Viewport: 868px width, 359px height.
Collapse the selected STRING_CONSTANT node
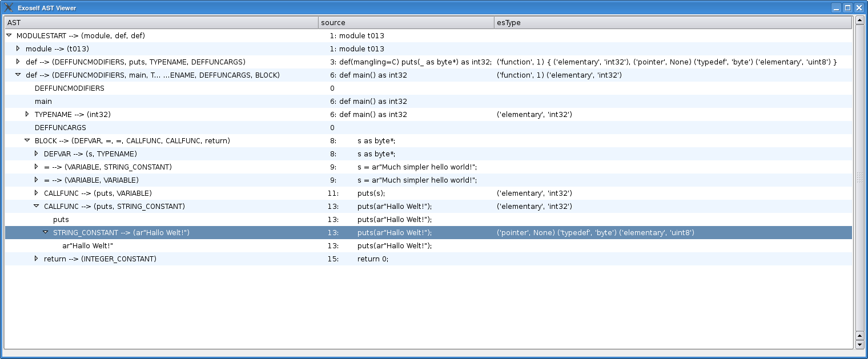coord(45,232)
